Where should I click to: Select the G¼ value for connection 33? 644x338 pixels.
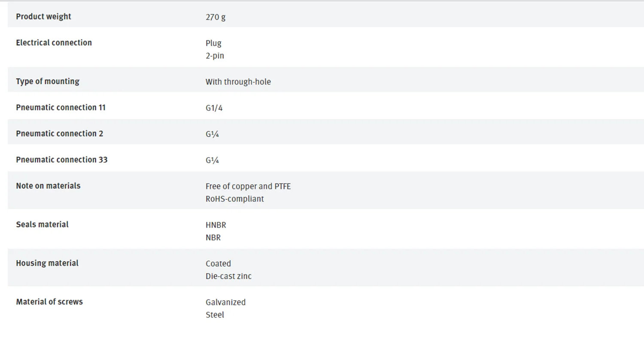point(212,160)
